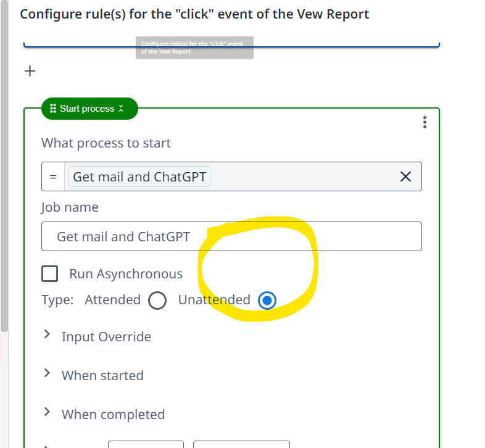Collapse the Start process rule chevron
Screen dimensions: 485x448
coord(121,109)
